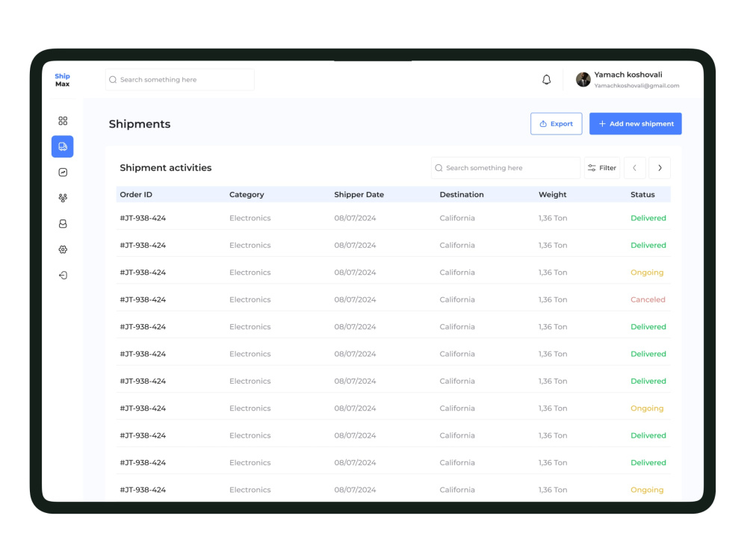Open Yamach koshovali's profile avatar
Viewport: 747px width, 560px height.
583,79
